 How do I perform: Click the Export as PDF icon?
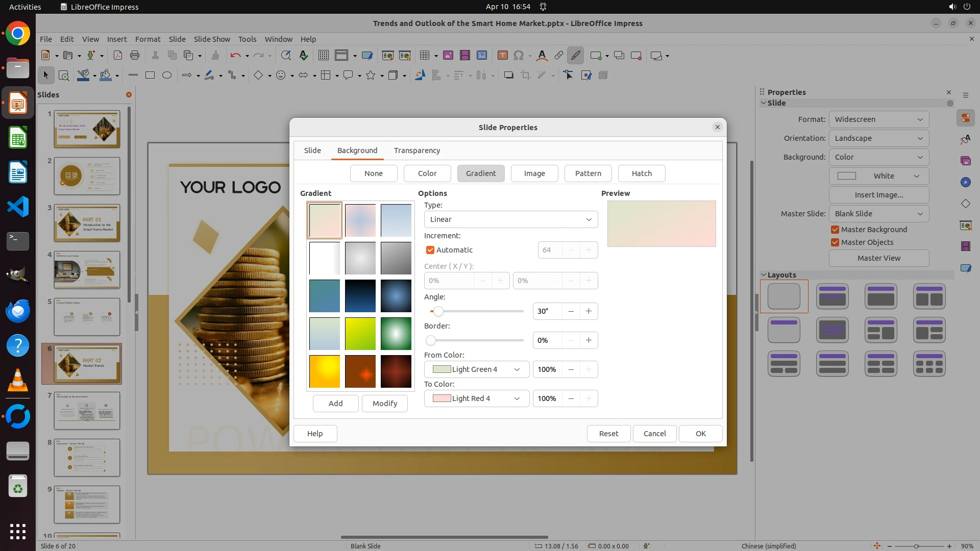pyautogui.click(x=117, y=56)
